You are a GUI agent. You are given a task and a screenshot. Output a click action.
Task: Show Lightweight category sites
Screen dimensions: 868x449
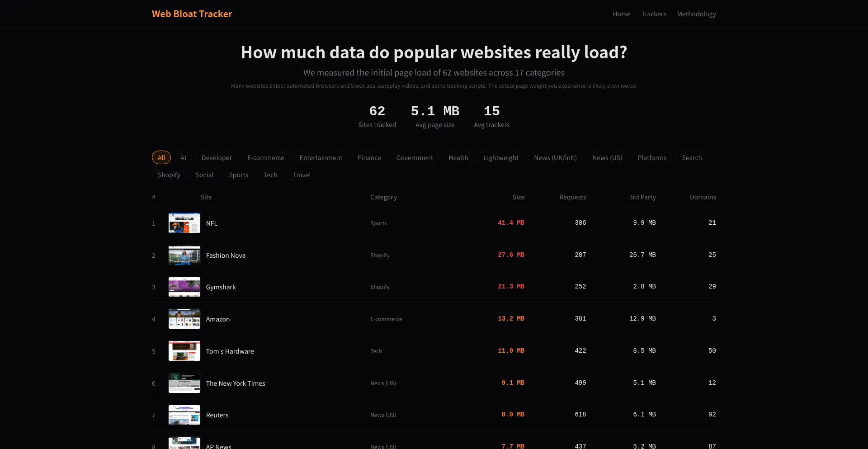501,157
